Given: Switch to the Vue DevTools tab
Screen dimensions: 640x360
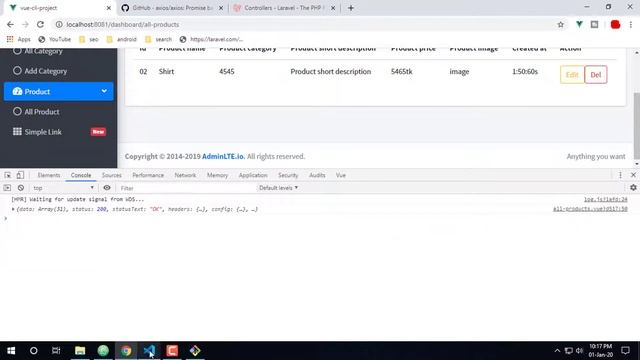Looking at the screenshot, I should [x=340, y=175].
